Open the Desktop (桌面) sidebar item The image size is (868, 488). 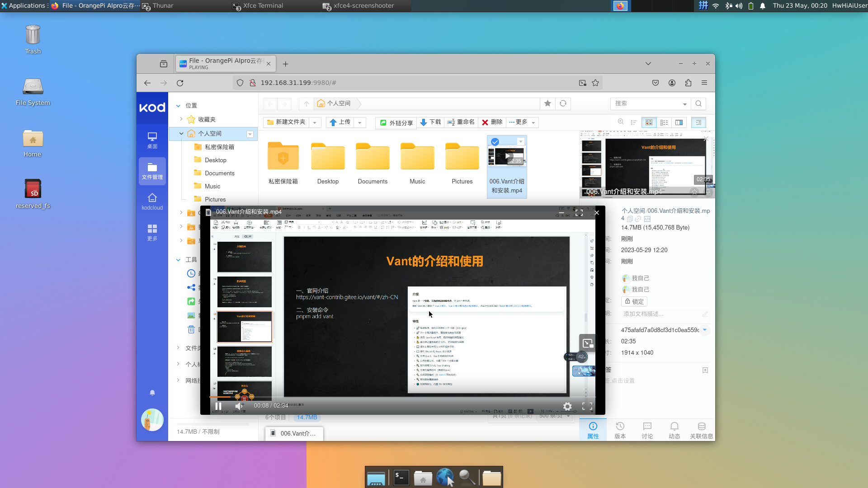pyautogui.click(x=152, y=140)
